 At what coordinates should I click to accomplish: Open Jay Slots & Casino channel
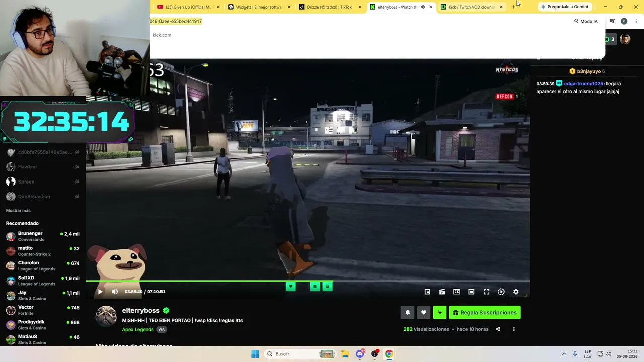pyautogui.click(x=43, y=295)
